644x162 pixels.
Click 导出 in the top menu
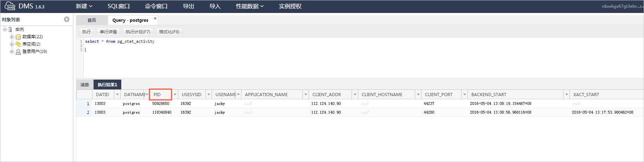(x=188, y=6)
